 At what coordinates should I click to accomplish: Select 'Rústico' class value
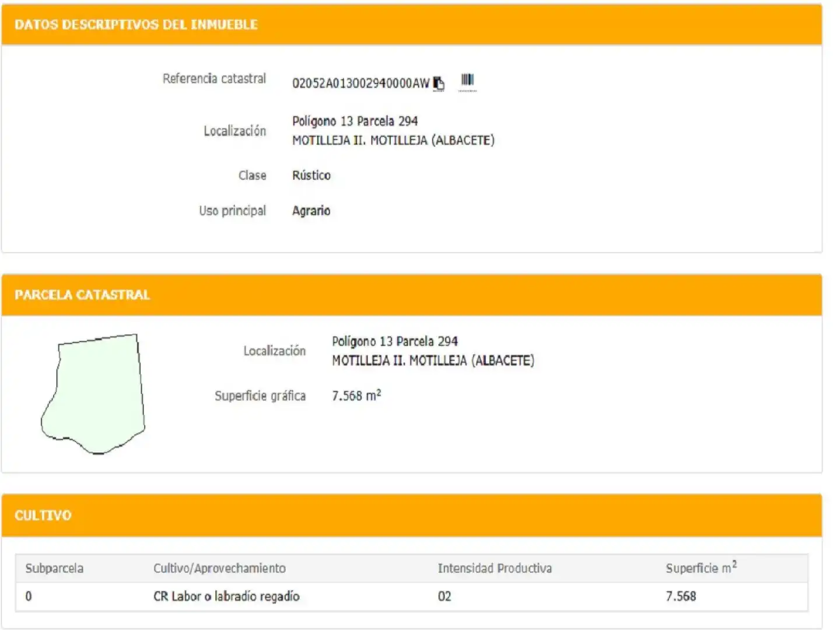tap(311, 176)
